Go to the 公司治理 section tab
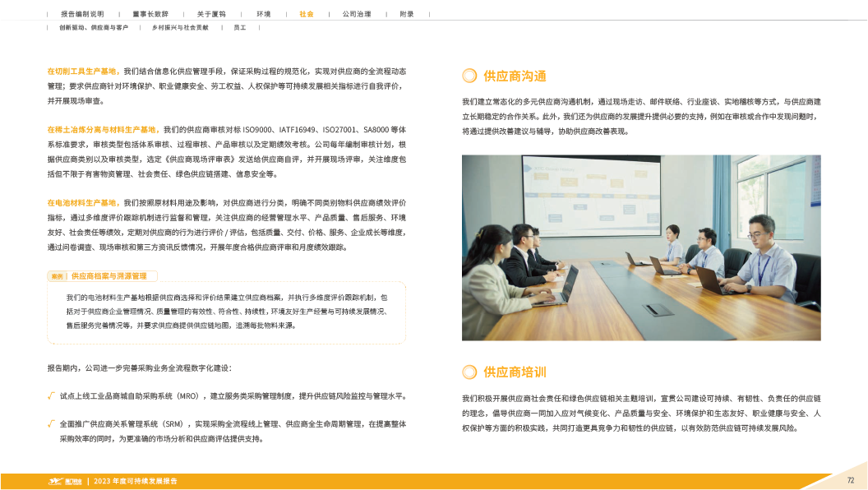868x490 pixels. 356,15
